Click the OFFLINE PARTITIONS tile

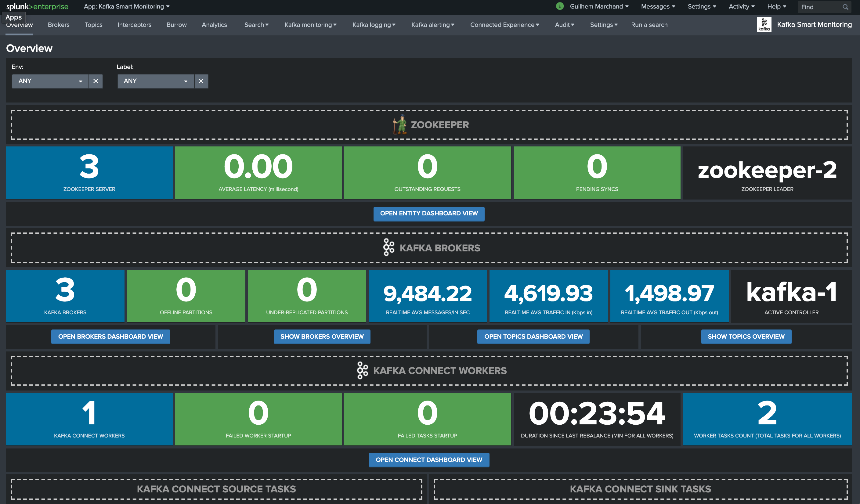pos(186,296)
